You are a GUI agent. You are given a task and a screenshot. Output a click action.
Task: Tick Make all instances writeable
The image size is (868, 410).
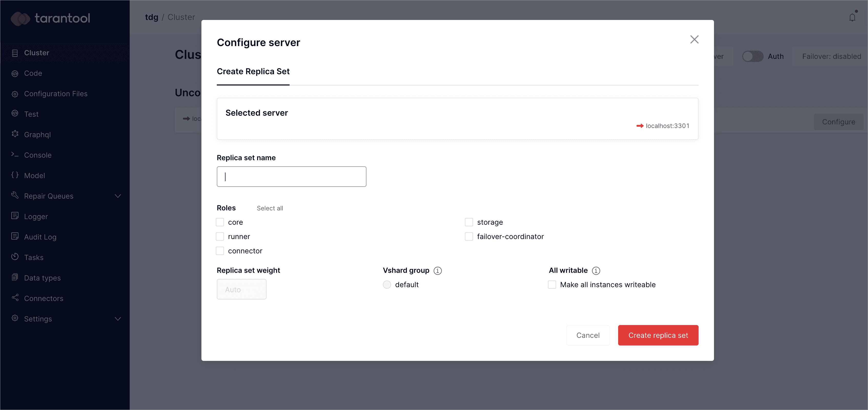pyautogui.click(x=552, y=285)
